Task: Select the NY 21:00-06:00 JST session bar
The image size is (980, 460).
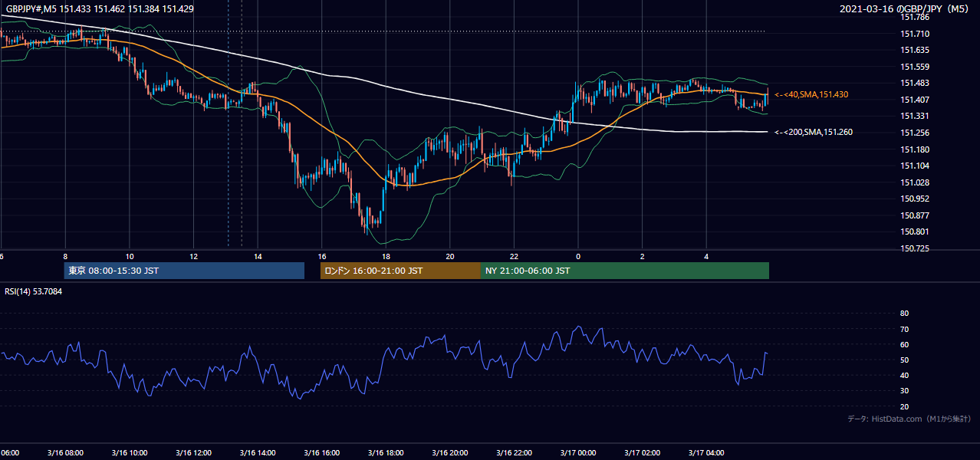Action: pos(625,271)
